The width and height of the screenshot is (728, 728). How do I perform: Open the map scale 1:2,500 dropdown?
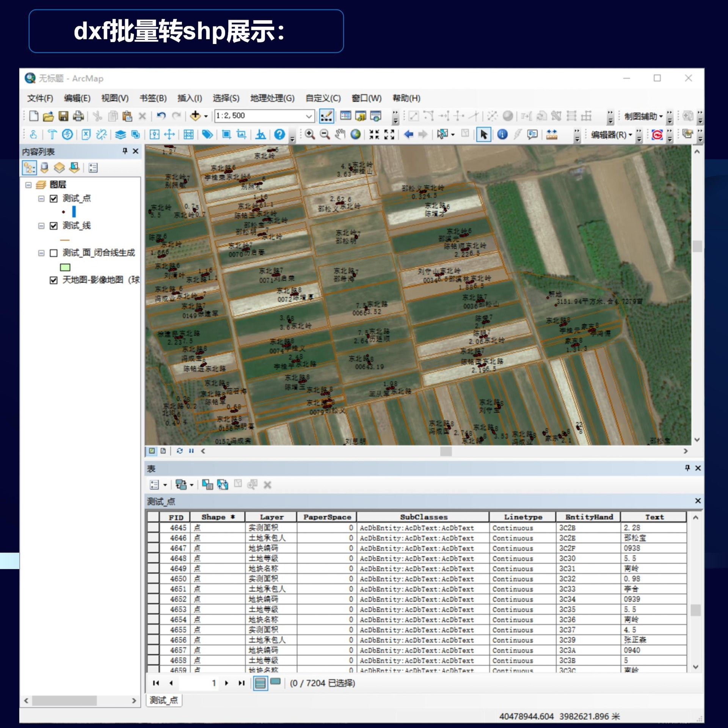click(x=309, y=116)
